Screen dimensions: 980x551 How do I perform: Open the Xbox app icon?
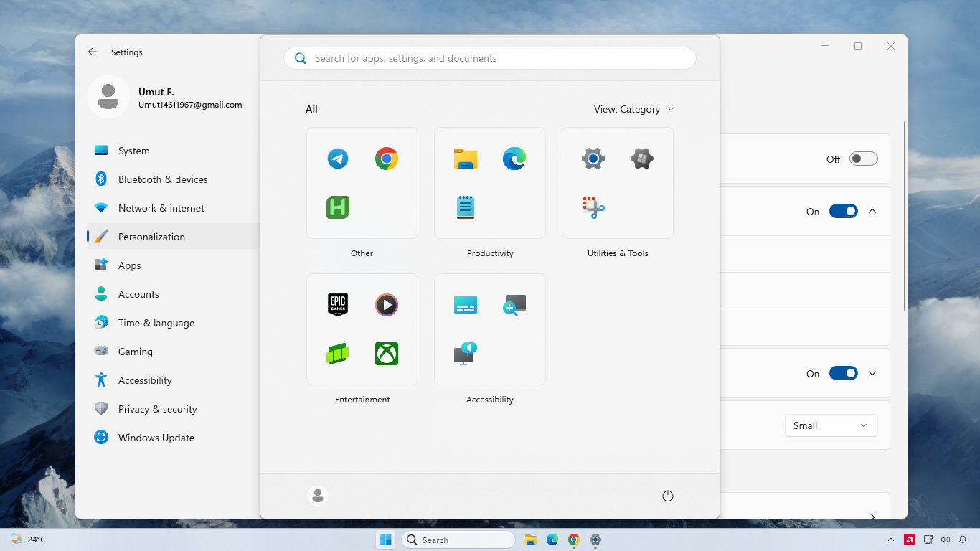pyautogui.click(x=387, y=354)
